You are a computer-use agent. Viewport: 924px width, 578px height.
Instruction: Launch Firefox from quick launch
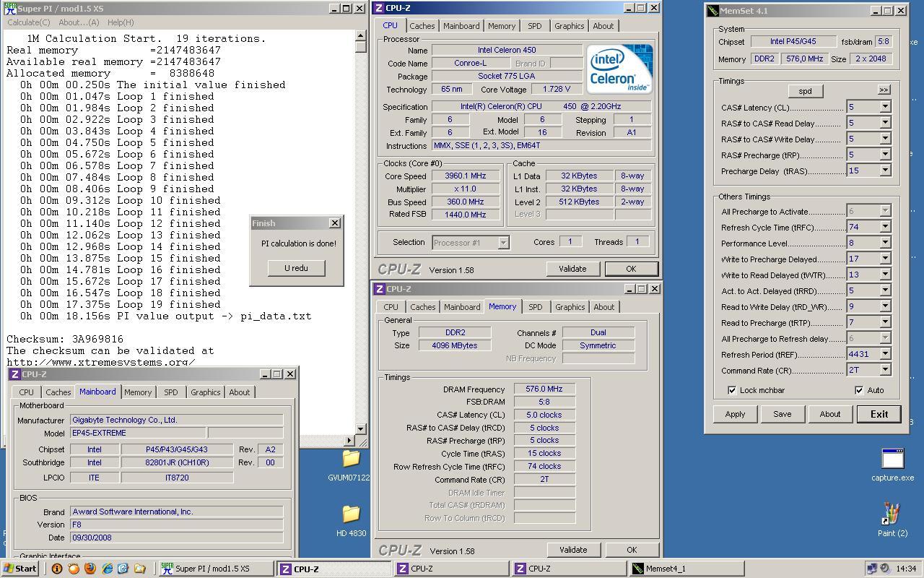tap(90, 569)
